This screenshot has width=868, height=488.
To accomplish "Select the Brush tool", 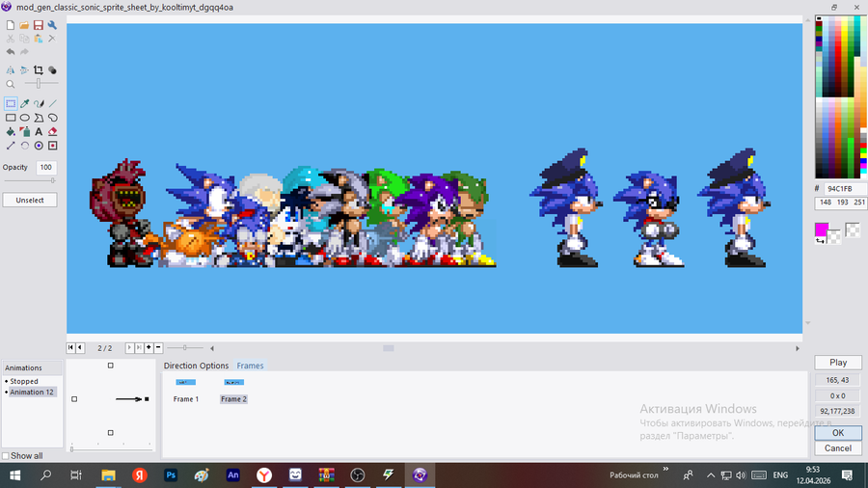I will (x=39, y=103).
